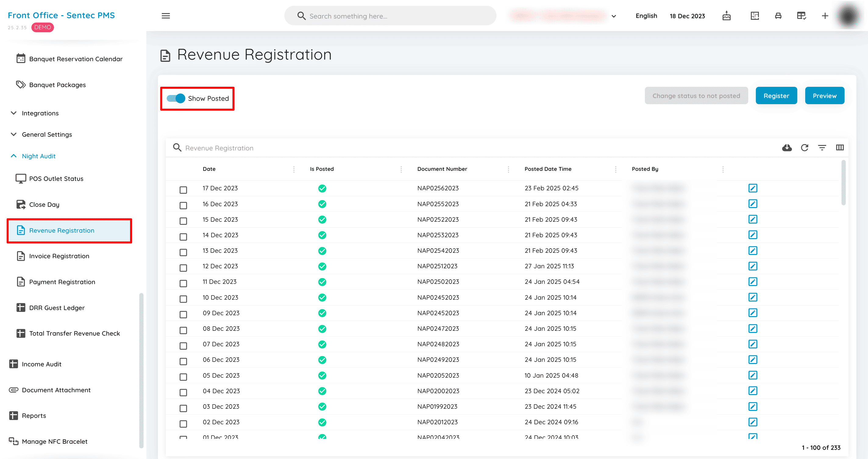
Task: Open Is Posted column options menu
Action: (401, 169)
